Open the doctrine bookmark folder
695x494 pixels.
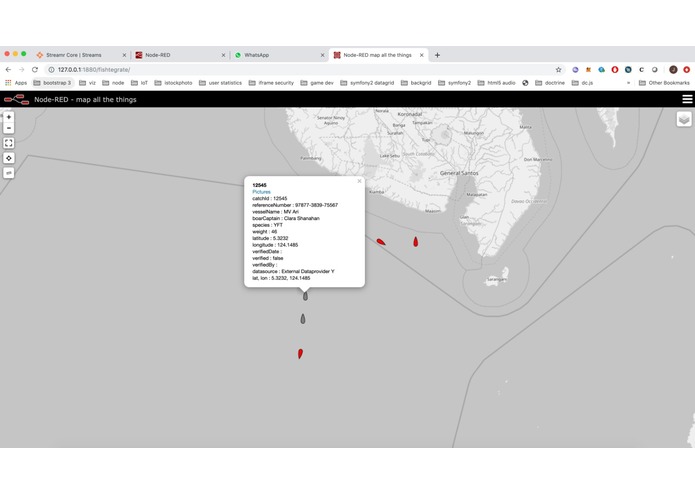point(550,83)
